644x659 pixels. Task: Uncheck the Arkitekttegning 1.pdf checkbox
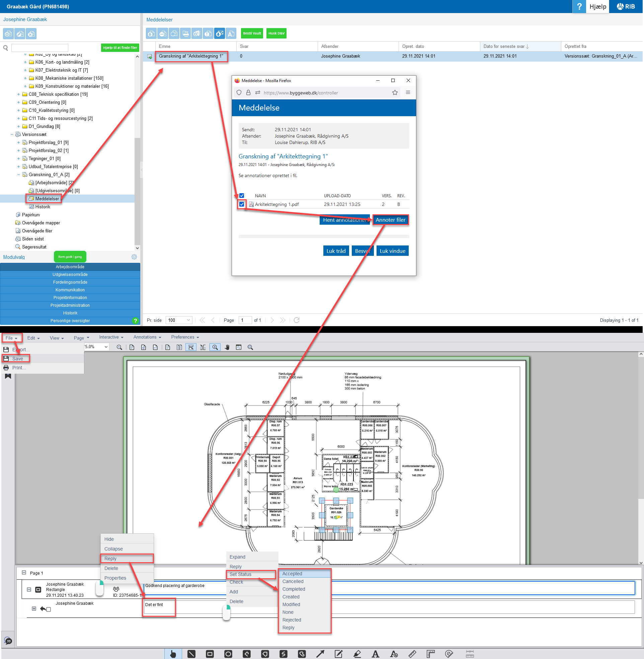tap(242, 204)
